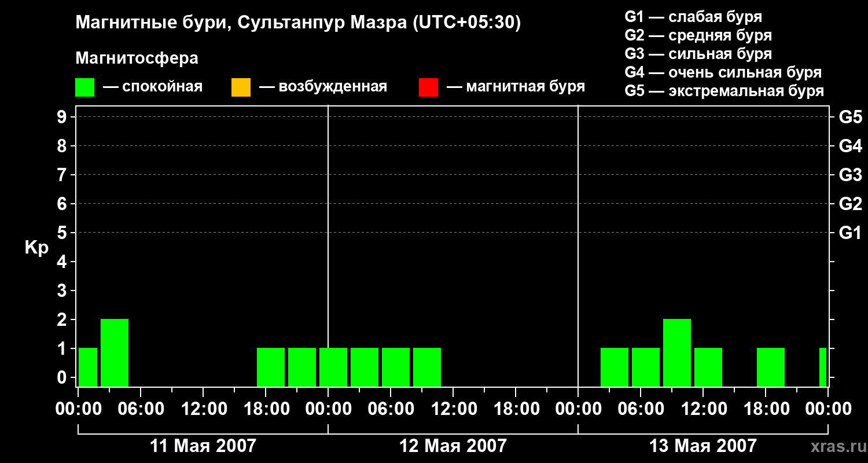Click the '— магнитная буря' legend label
The height and width of the screenshot is (463, 868).
pyautogui.click(x=516, y=87)
